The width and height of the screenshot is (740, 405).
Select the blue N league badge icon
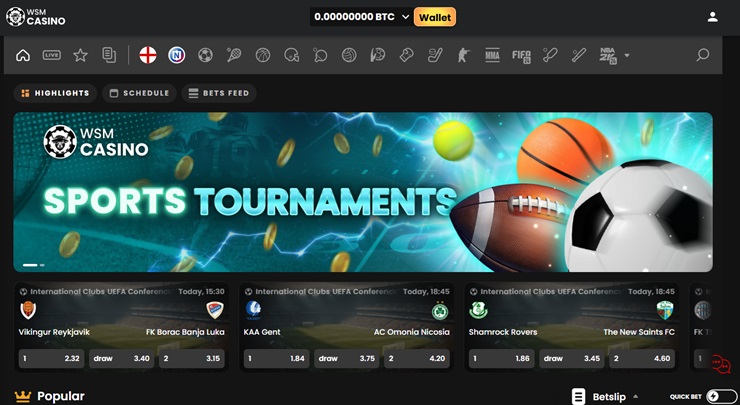[177, 55]
